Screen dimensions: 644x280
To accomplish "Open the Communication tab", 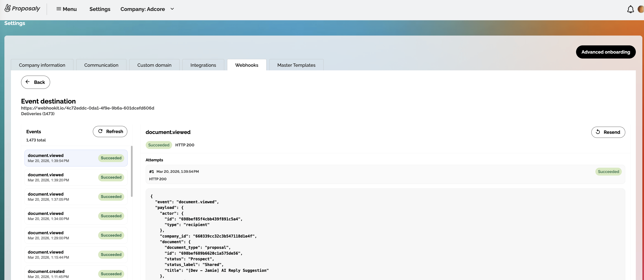I will click(x=101, y=65).
